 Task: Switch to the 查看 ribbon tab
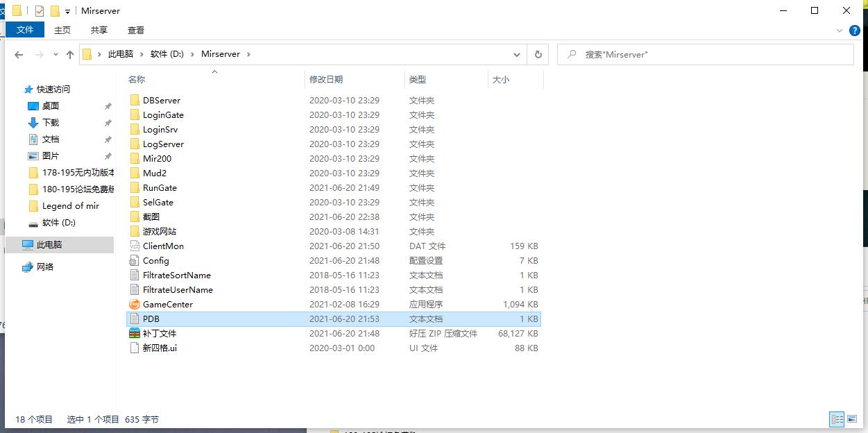click(136, 30)
